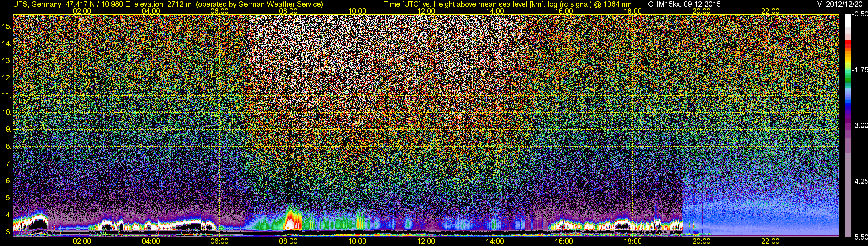Click the height axis label 7 km

[x=8, y=164]
